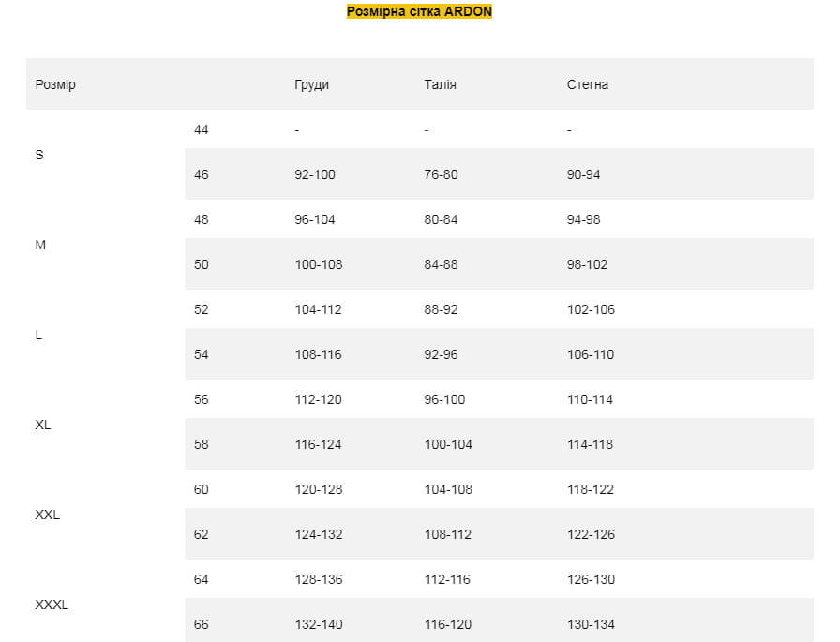This screenshot has width=840, height=642.
Task: Select the Розмір column header
Action: (55, 84)
